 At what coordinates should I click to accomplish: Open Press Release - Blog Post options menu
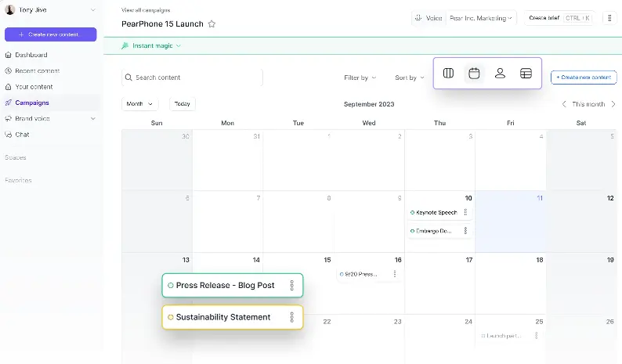[x=291, y=286]
